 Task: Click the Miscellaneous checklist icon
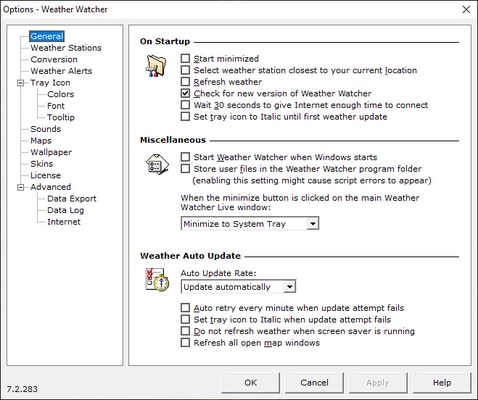tap(157, 164)
